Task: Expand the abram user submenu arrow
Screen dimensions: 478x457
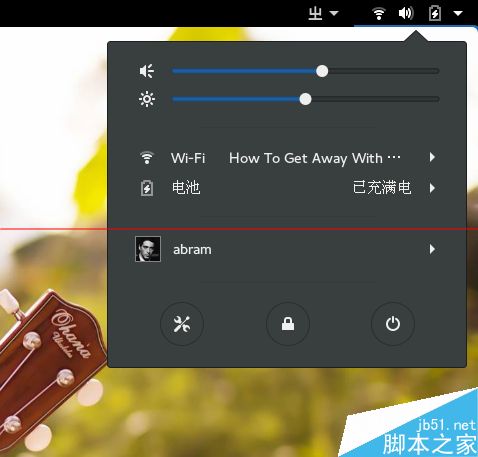Action: tap(432, 249)
